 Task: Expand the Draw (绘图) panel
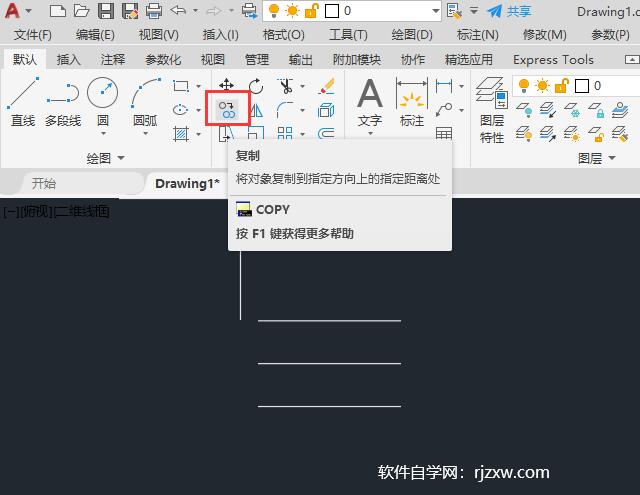(105, 158)
